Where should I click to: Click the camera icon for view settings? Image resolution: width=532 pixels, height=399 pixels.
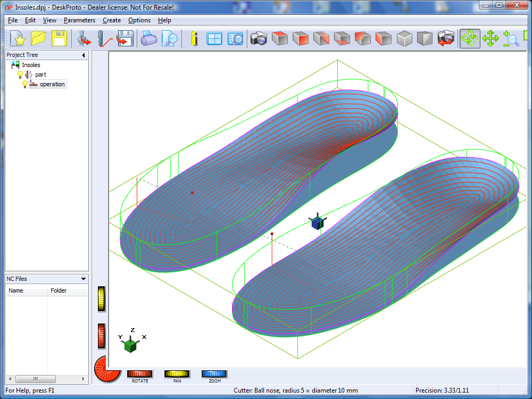[259, 39]
